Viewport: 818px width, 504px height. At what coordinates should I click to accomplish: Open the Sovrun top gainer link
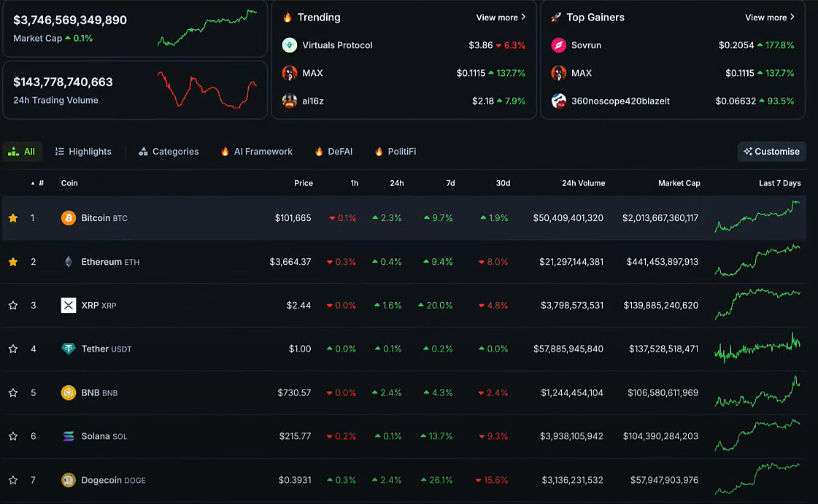pos(586,45)
